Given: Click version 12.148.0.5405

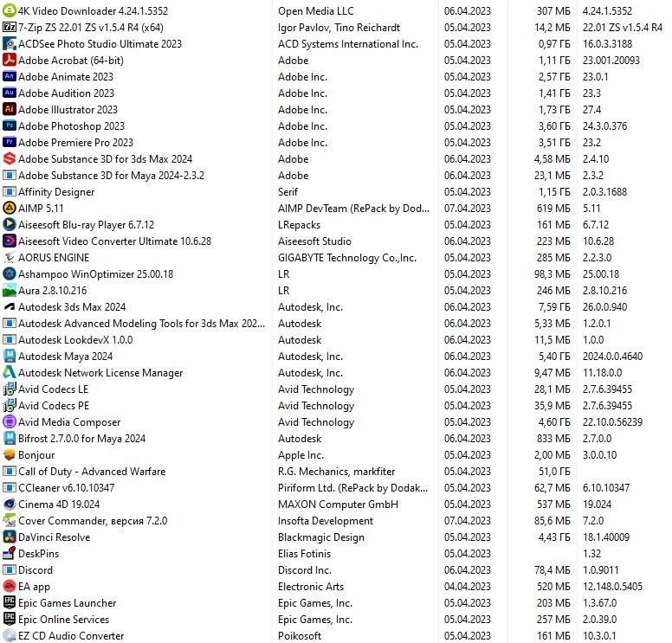Looking at the screenshot, I should point(612,587).
